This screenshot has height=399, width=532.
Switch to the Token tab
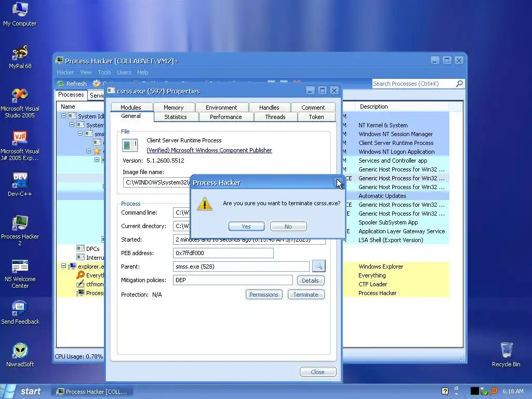point(316,117)
